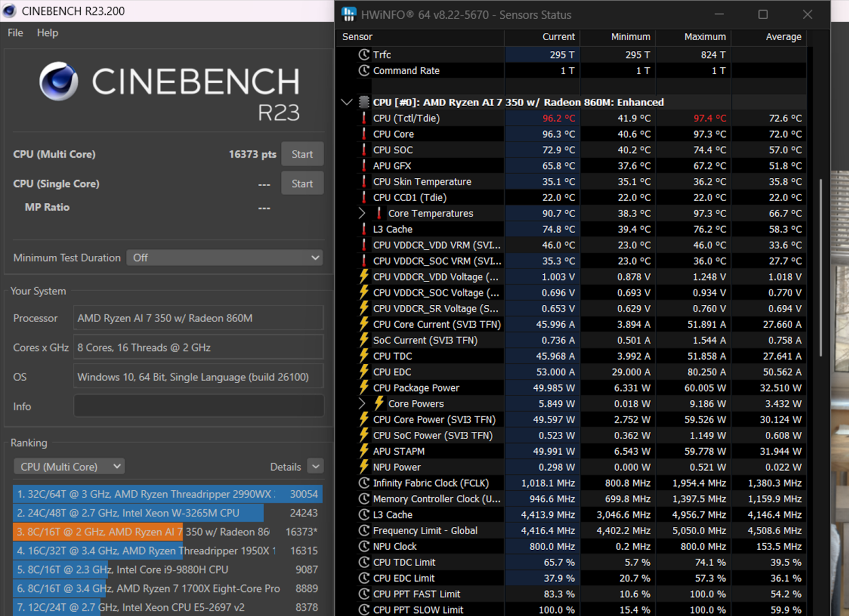The image size is (849, 616).
Task: Open the Minimum Test Duration dropdown
Action: (x=224, y=258)
